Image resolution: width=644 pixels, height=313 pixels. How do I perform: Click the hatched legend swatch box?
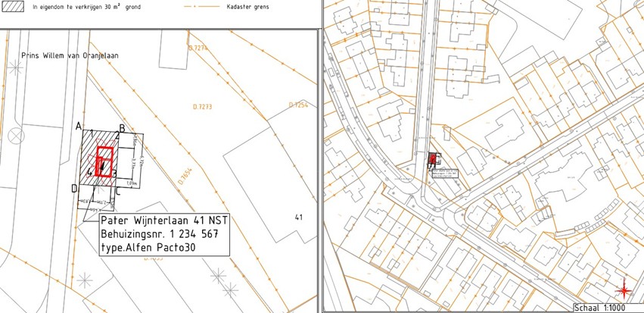tap(14, 5)
